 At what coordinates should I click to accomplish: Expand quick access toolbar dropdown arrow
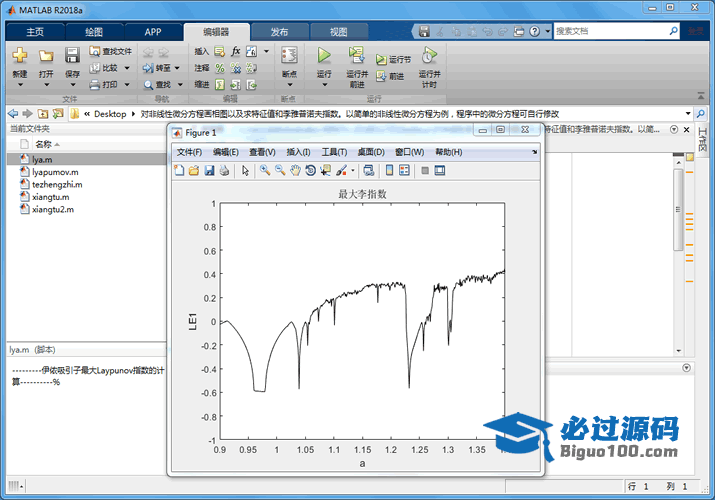click(x=548, y=31)
